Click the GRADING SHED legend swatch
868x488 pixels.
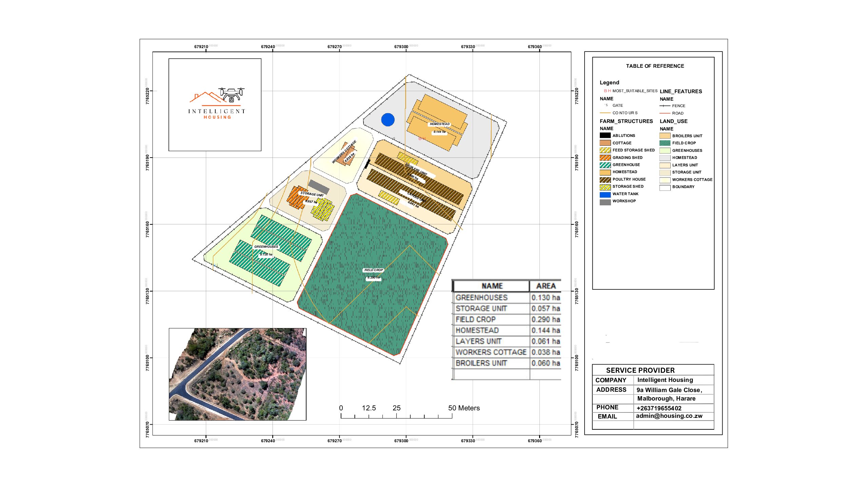(x=605, y=158)
